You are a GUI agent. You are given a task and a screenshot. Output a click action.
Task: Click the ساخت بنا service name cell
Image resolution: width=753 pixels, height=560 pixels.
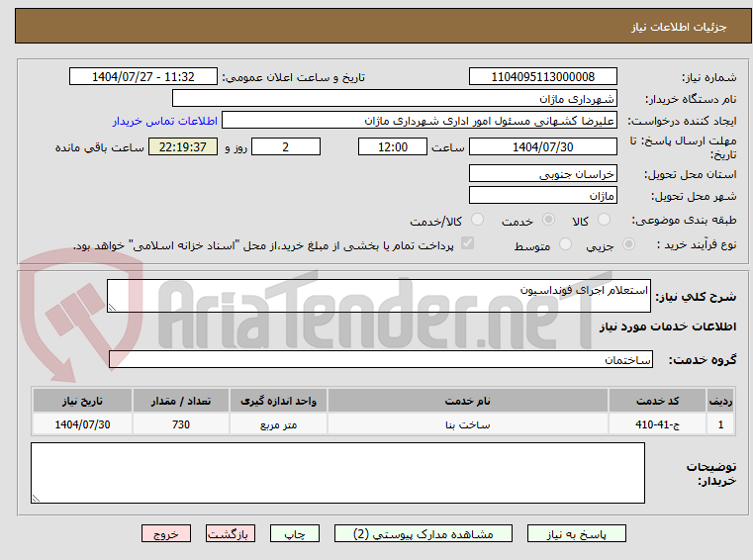tap(468, 424)
